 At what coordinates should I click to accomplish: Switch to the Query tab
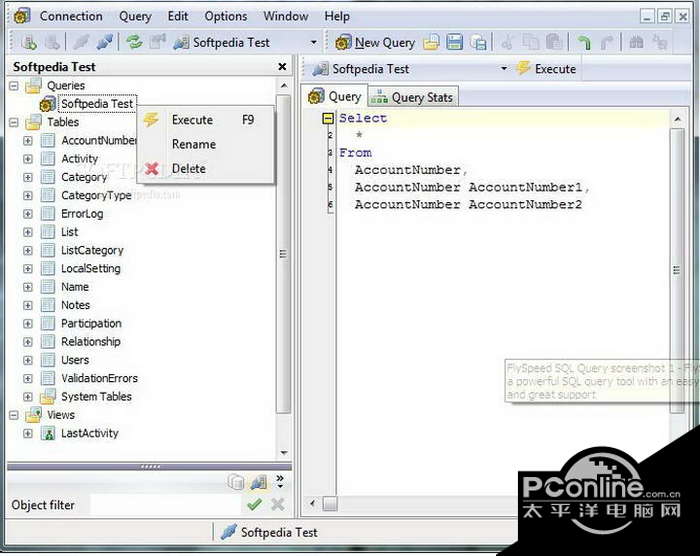(335, 96)
